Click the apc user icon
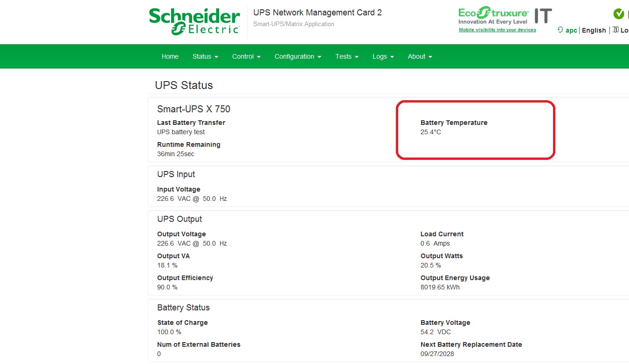This screenshot has height=364, width=629. (x=560, y=30)
